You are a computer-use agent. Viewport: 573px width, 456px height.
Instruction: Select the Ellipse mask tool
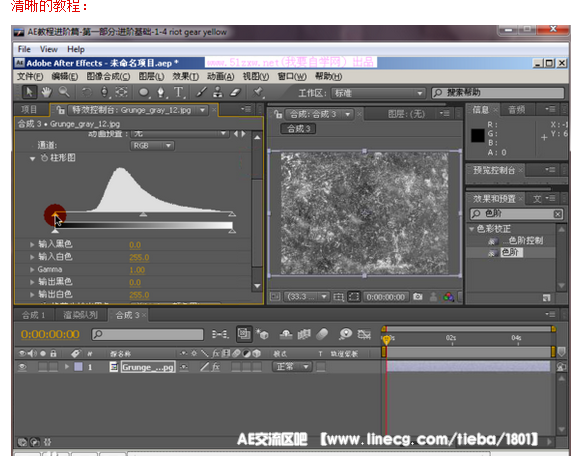(x=143, y=92)
